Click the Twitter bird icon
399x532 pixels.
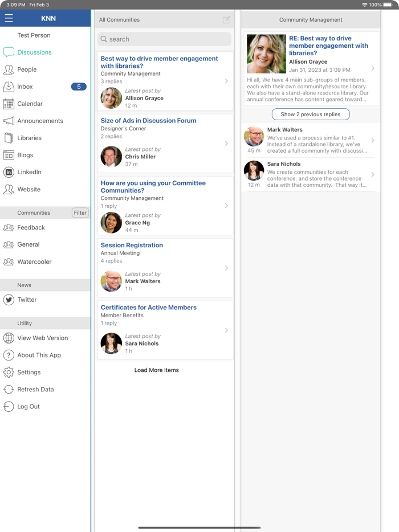pyautogui.click(x=9, y=300)
